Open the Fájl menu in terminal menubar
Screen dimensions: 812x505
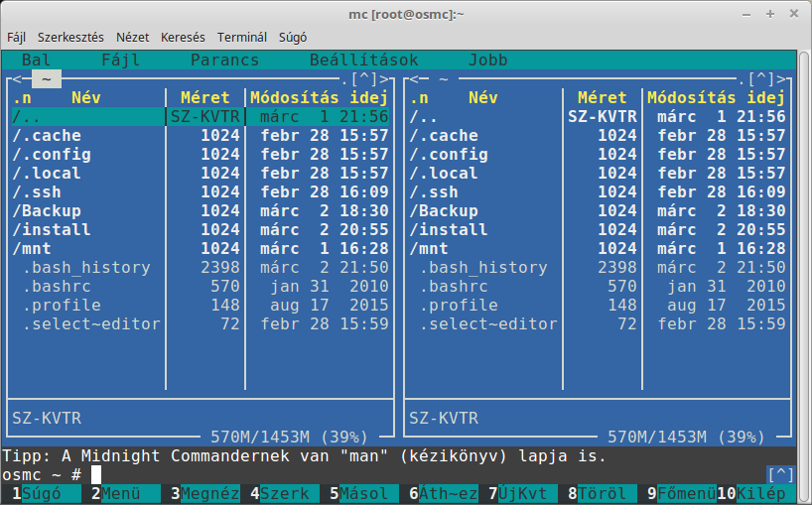click(16, 38)
